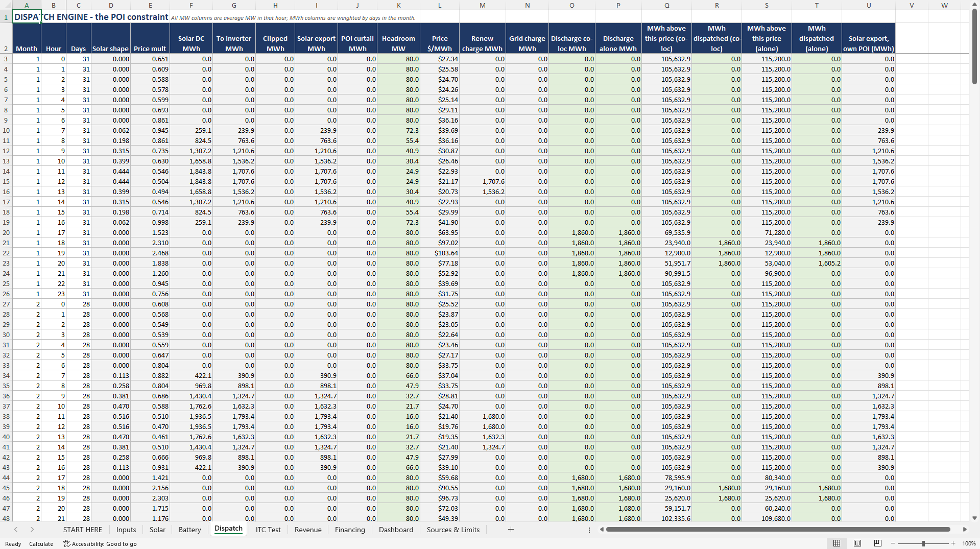The height and width of the screenshot is (549, 980).
Task: Click the price mult cell 2.303
Action: (150, 498)
